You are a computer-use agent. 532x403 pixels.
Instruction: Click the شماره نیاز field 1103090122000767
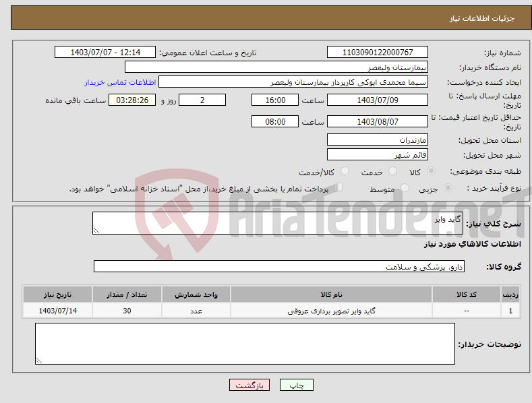tap(378, 53)
